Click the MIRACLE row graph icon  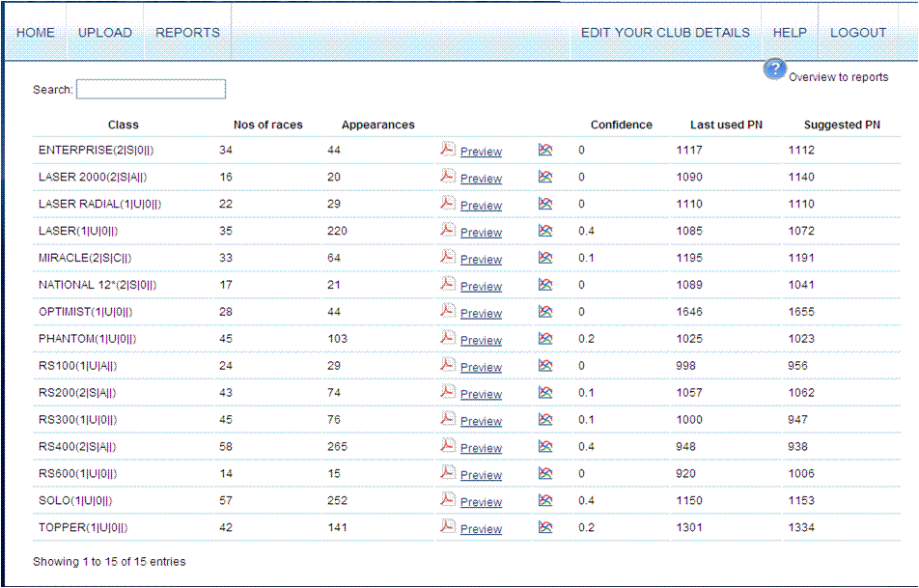(545, 258)
